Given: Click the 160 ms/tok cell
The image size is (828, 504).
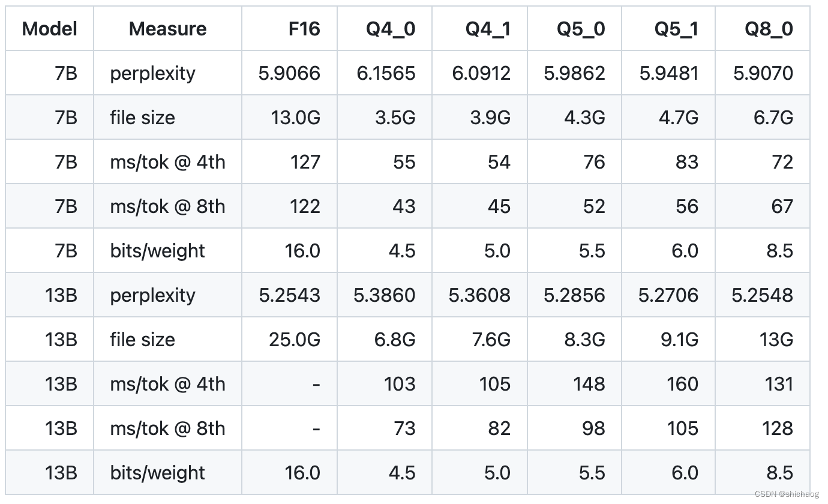Looking at the screenshot, I should point(682,384).
